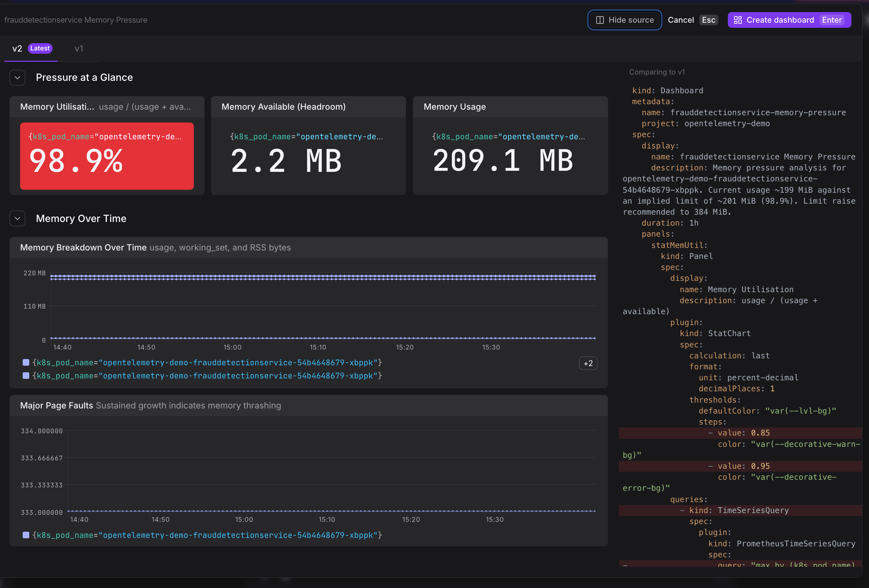Viewport: 869px width, 588px height.
Task: Select the v2 Latest tab
Action: tap(31, 48)
